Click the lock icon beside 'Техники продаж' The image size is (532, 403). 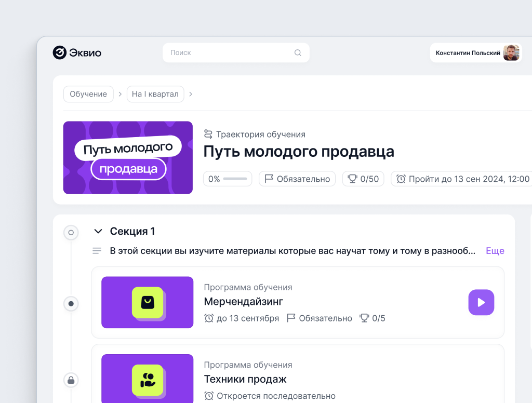(x=71, y=380)
